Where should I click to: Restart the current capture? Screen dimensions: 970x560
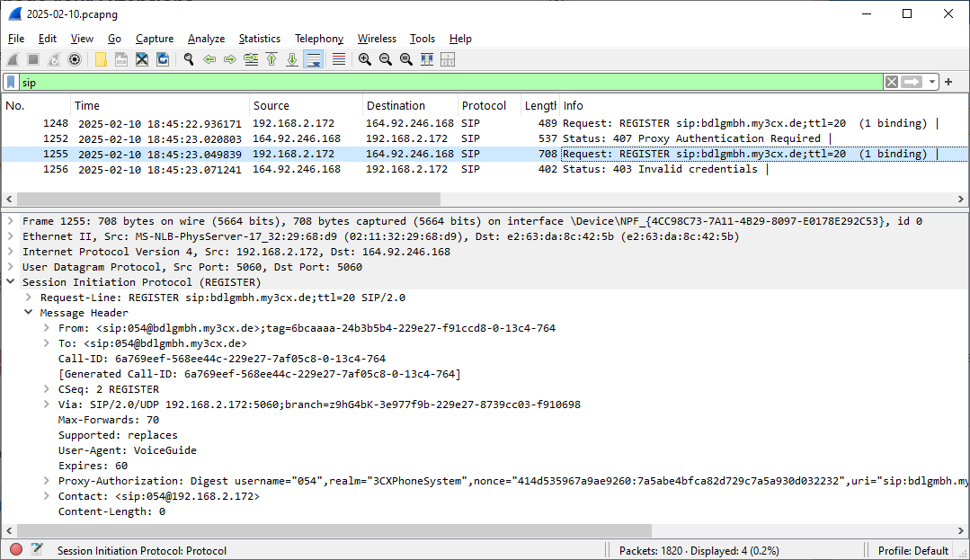pos(54,59)
